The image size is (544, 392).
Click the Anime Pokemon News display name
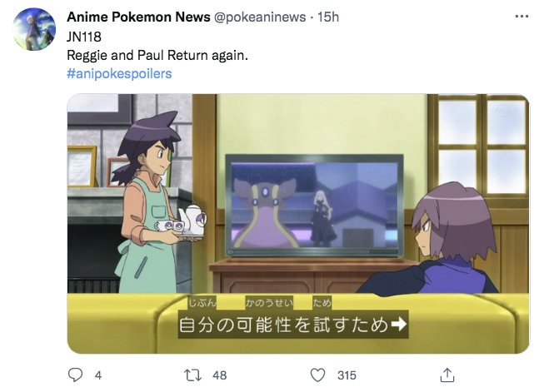tap(138, 17)
